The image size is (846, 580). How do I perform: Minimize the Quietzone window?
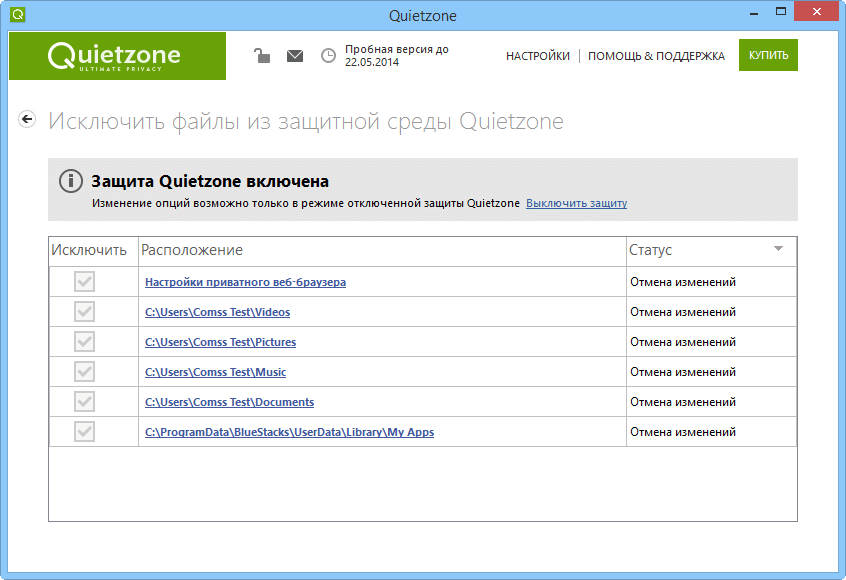coord(754,12)
